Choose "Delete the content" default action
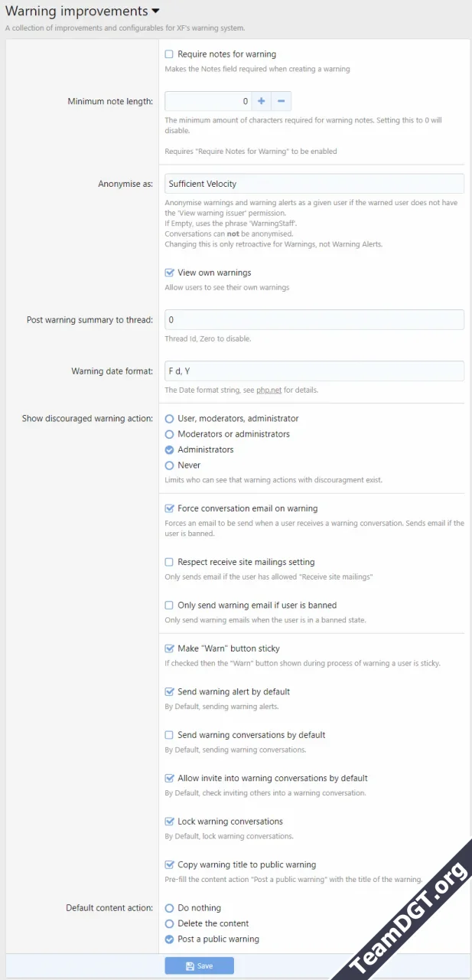The image size is (472, 980). [169, 923]
